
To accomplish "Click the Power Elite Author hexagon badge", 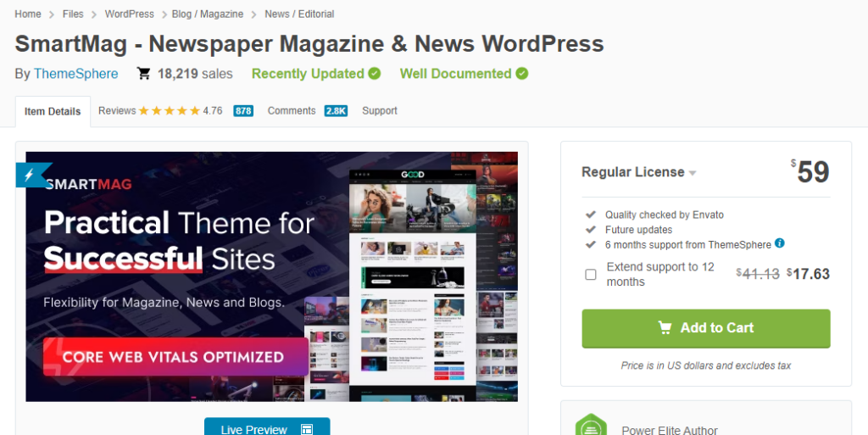I will [x=591, y=425].
